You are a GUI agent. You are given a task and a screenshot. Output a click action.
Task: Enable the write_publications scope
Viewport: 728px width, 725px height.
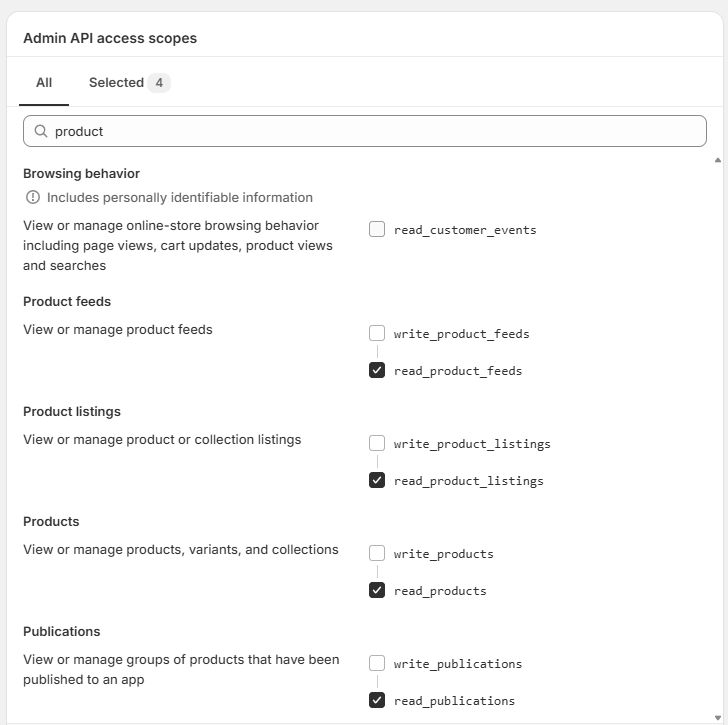click(377, 663)
